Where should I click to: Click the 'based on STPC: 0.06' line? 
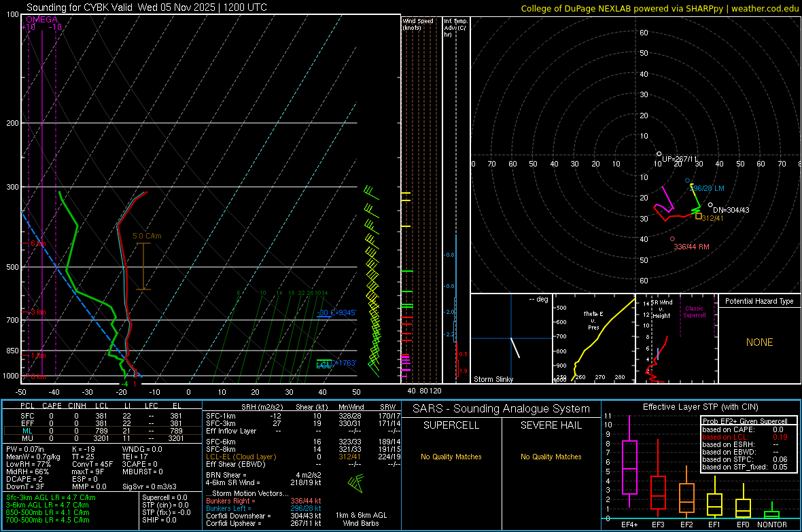[745, 459]
